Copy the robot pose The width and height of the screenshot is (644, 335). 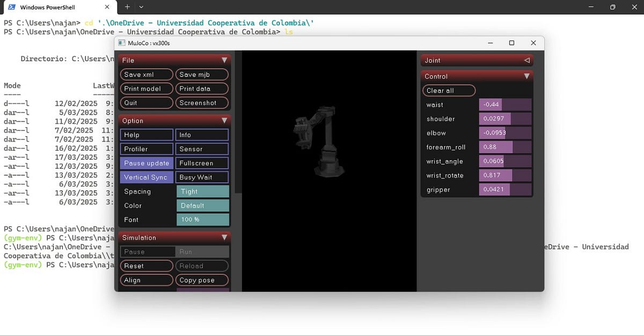(x=202, y=280)
